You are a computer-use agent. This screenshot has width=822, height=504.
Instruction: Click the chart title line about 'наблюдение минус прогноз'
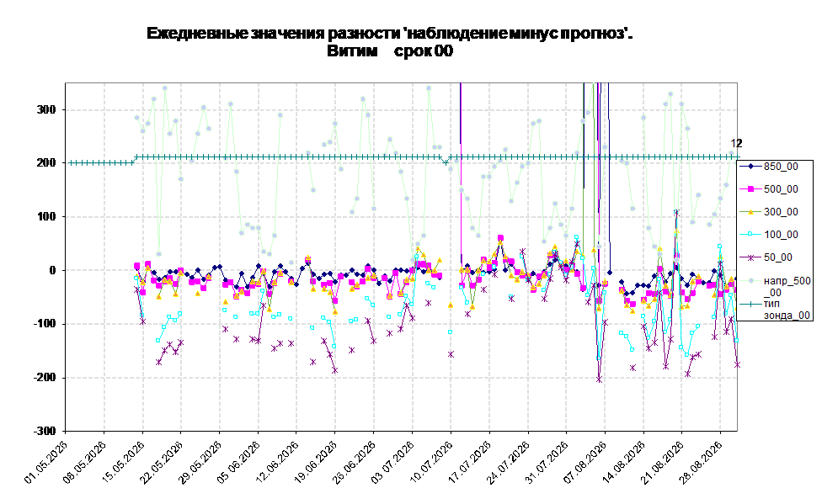[389, 34]
